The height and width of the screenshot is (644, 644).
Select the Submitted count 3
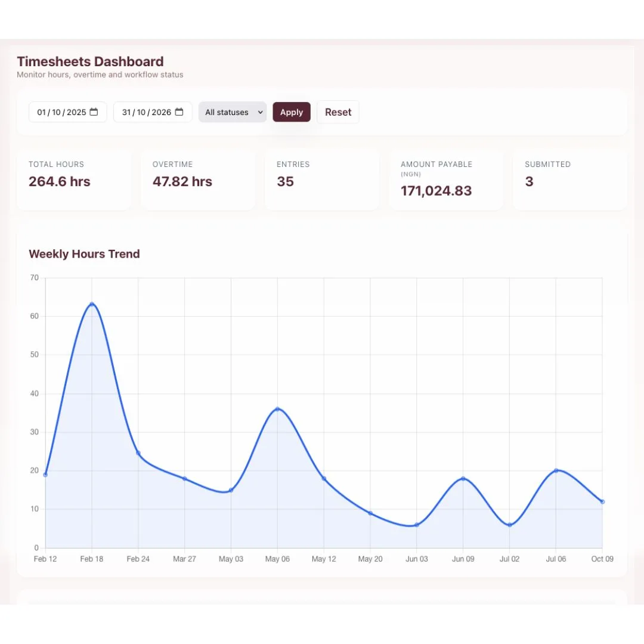pos(530,181)
